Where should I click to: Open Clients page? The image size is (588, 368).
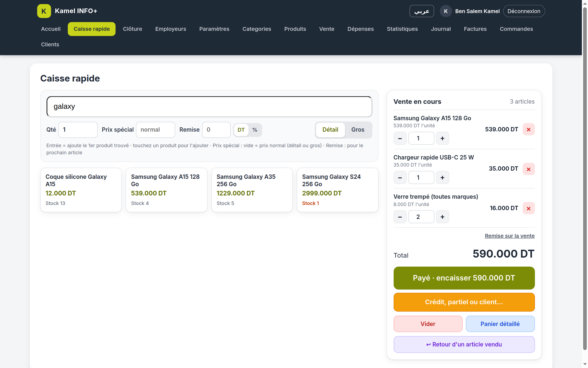(x=50, y=44)
